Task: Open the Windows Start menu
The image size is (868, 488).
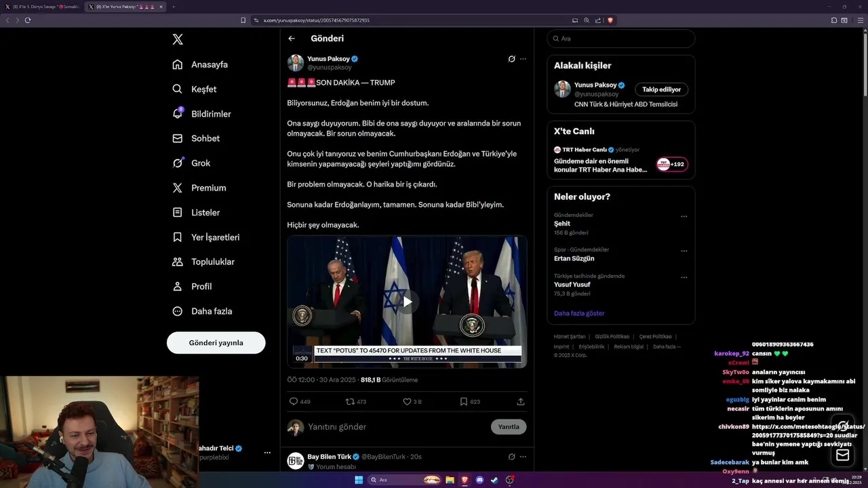Action: (x=359, y=480)
